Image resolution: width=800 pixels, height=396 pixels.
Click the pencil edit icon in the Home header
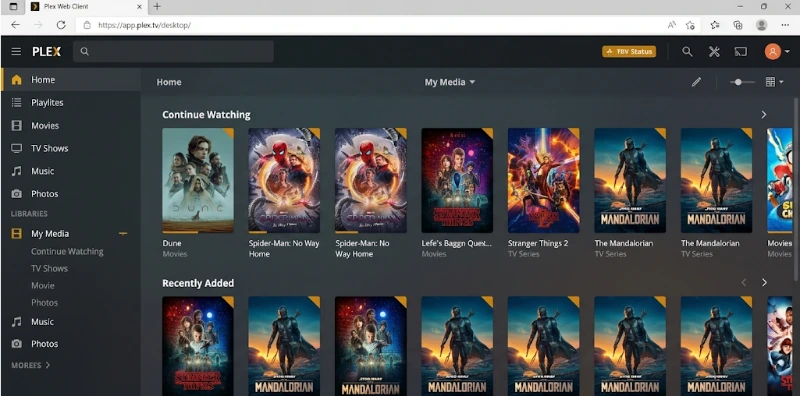(696, 82)
